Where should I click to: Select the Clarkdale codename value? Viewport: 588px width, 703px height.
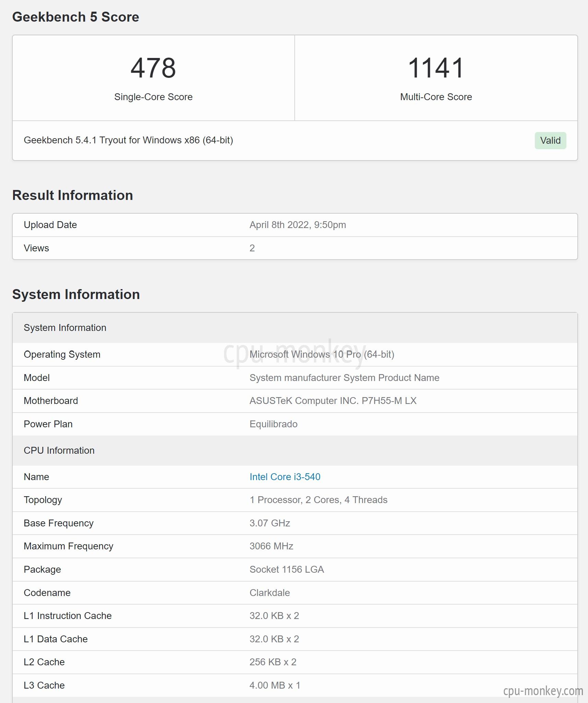[270, 593]
